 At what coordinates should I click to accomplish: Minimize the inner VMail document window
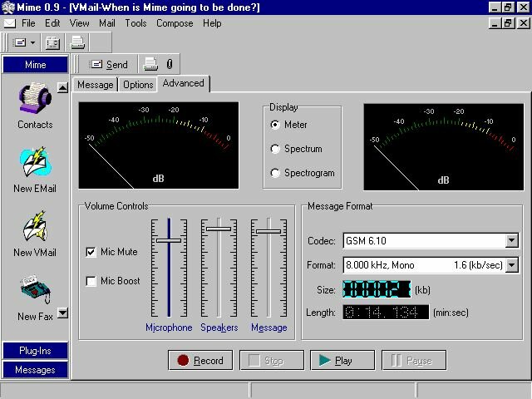[495, 23]
